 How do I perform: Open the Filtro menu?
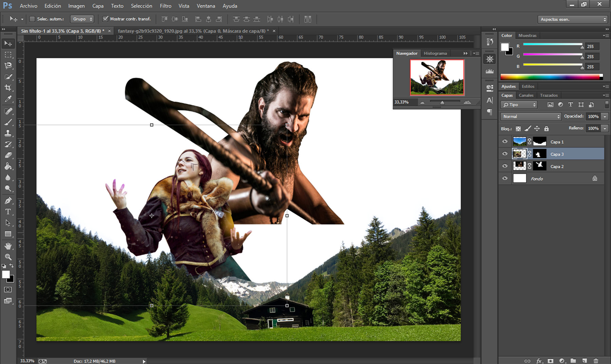tap(166, 6)
